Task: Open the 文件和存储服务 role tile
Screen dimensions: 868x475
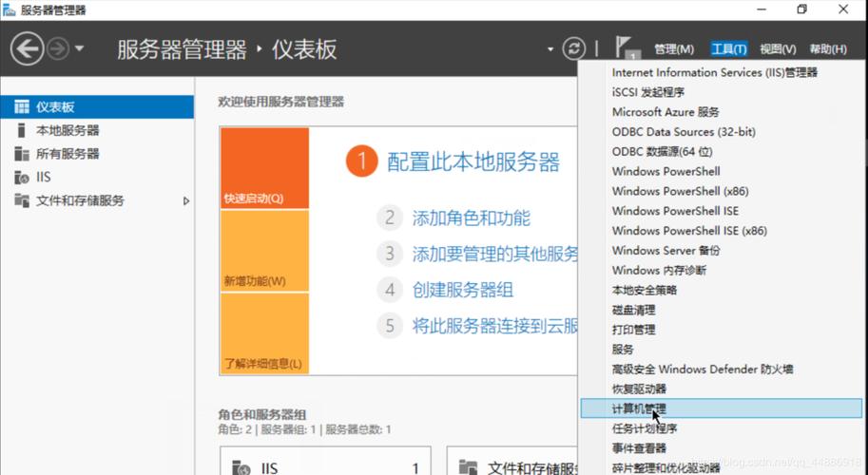Action: coord(512,461)
